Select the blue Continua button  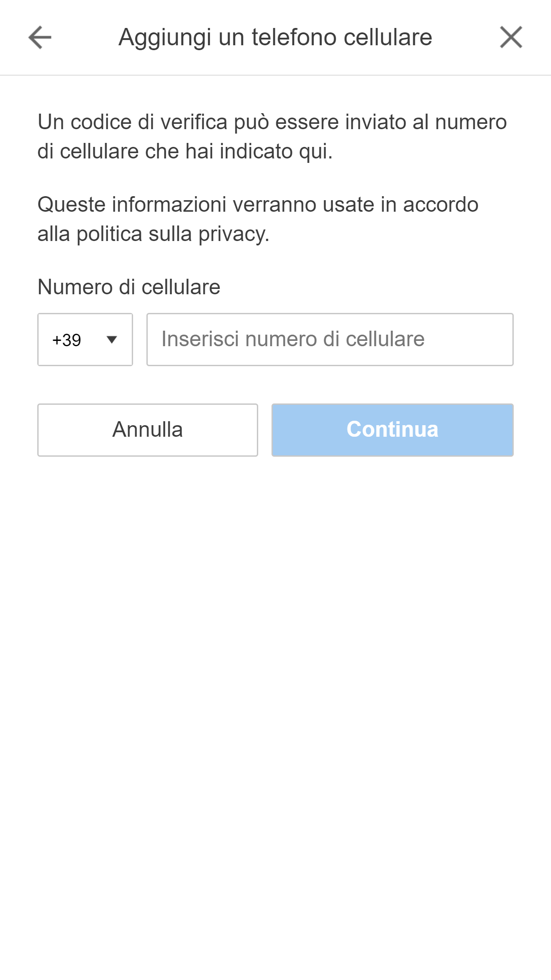click(x=392, y=429)
